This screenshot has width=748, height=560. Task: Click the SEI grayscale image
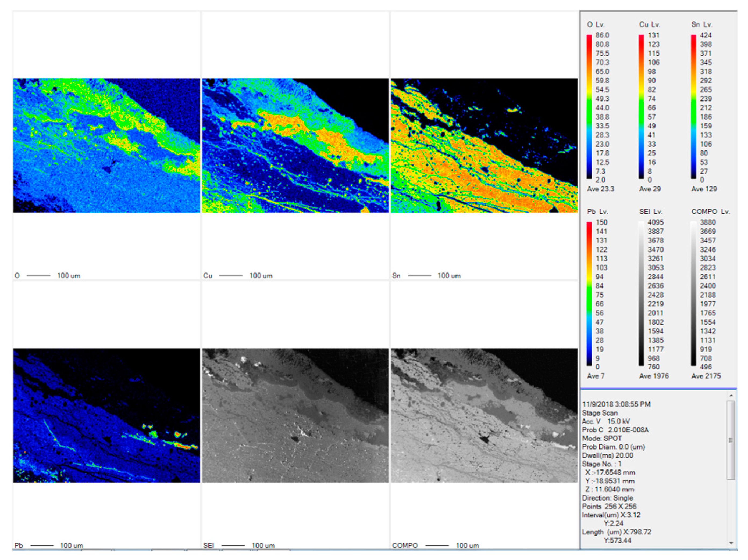(295, 415)
